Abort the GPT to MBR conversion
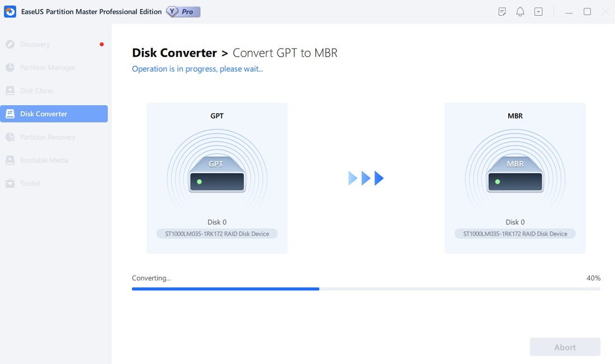Image resolution: width=615 pixels, height=364 pixels. (x=565, y=347)
